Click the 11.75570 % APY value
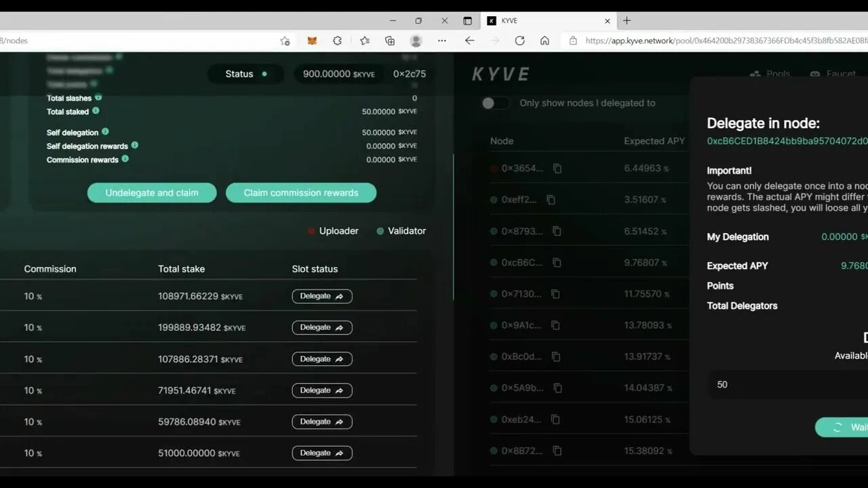868x488 pixels. (647, 294)
